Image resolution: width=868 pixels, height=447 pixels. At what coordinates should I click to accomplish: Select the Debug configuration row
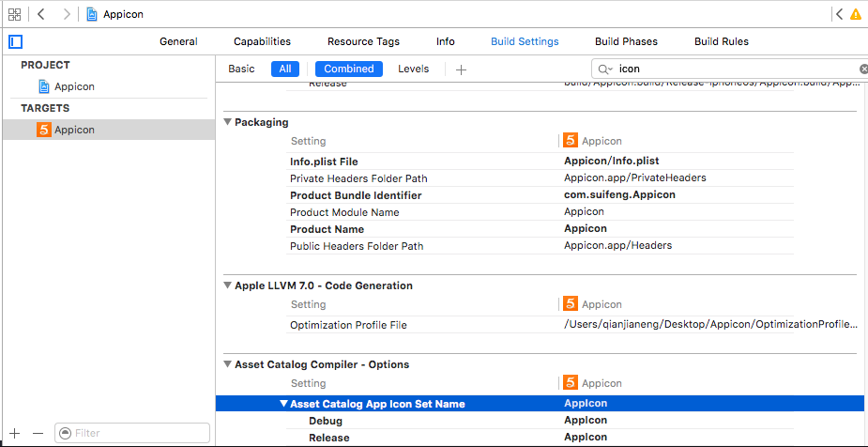tap(326, 421)
